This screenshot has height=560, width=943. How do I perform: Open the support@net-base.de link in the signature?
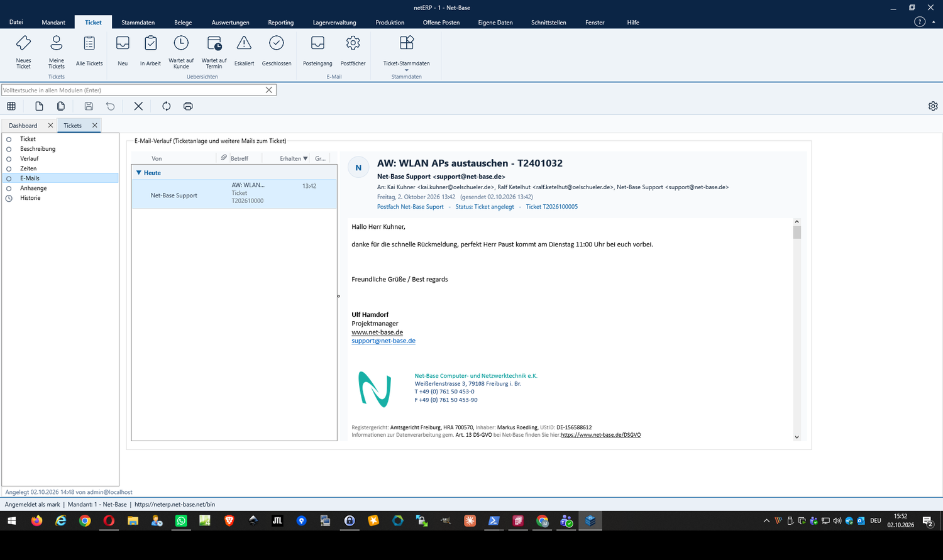pyautogui.click(x=383, y=341)
